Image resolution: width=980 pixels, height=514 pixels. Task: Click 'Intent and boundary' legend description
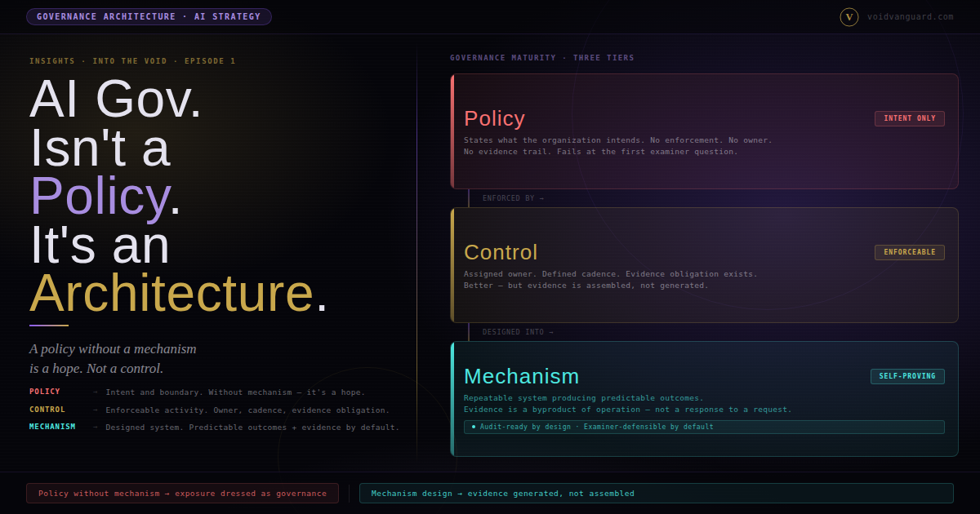click(235, 392)
